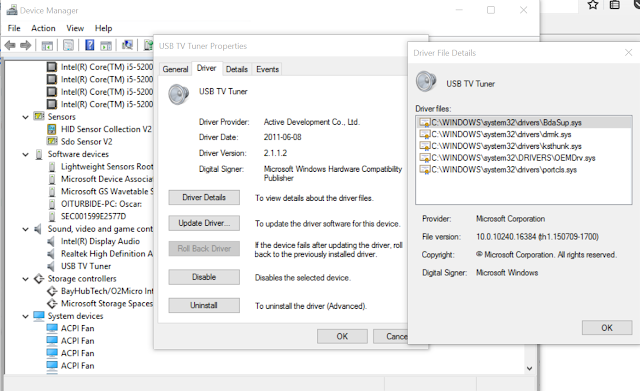Click the favorites star icon in browser behind

pyautogui.click(x=593, y=5)
